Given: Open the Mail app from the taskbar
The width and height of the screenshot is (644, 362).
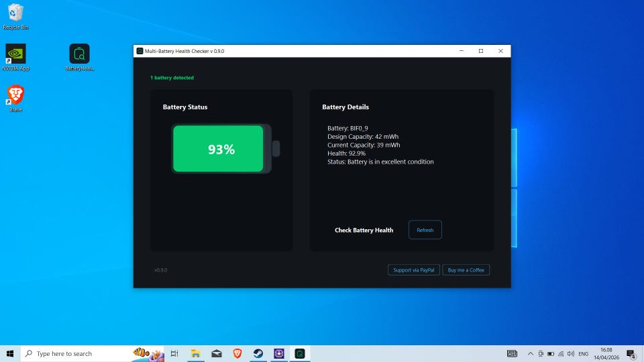Looking at the screenshot, I should click(217, 353).
